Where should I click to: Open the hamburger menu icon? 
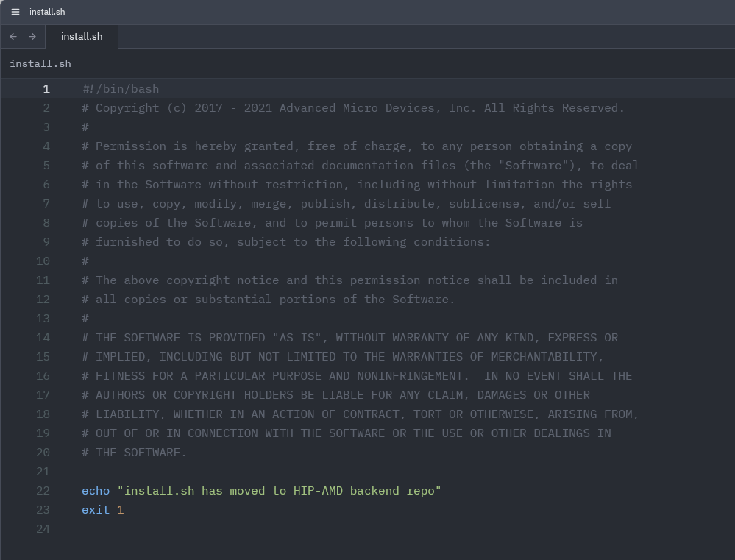click(15, 12)
